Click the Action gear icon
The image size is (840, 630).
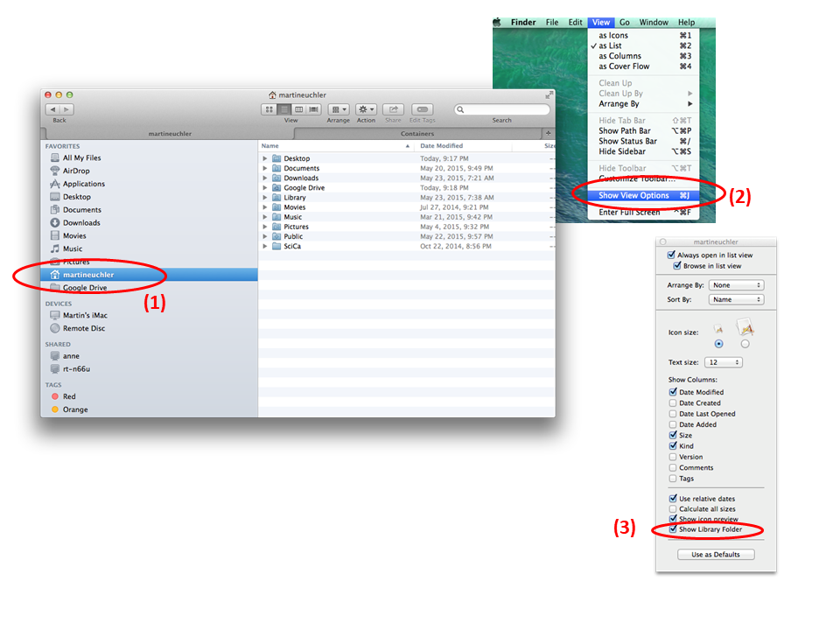[366, 109]
